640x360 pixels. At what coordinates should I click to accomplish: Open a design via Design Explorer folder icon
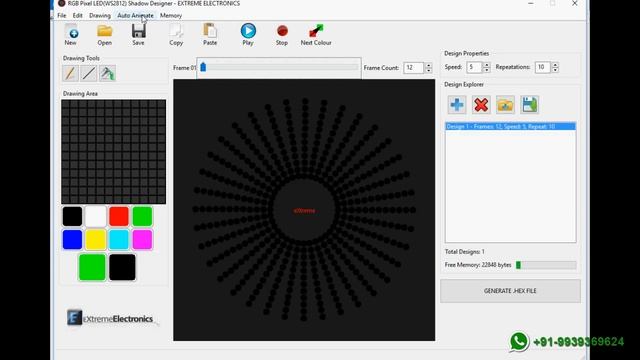coord(505,105)
